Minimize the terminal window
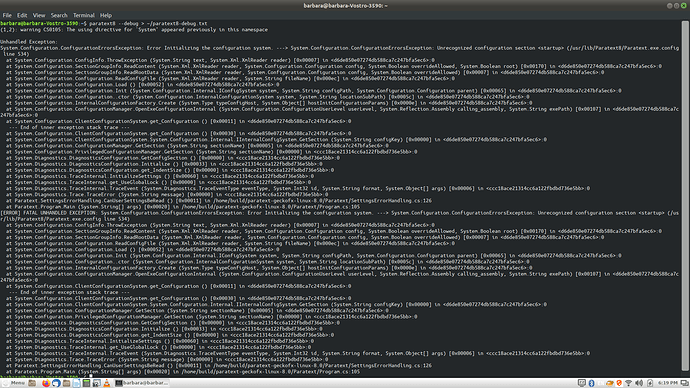The image size is (690, 388). 669,6
